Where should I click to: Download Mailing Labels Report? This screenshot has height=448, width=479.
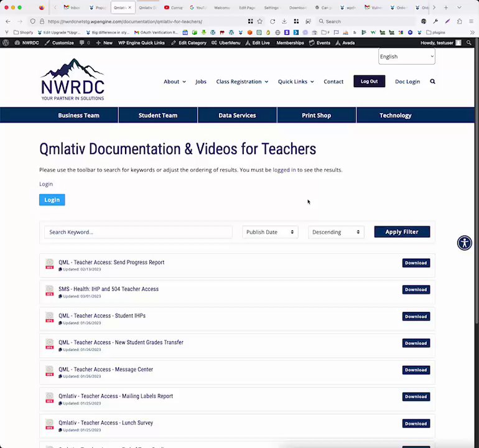click(416, 396)
